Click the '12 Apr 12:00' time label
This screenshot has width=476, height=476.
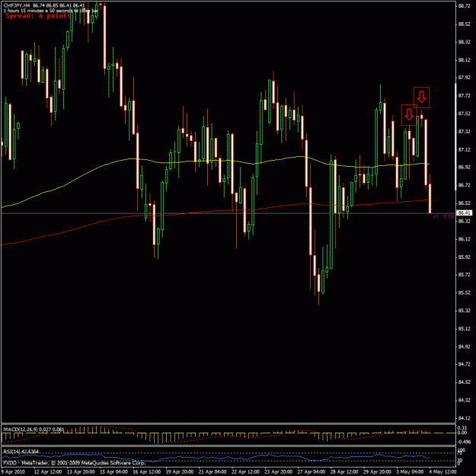click(x=48, y=471)
